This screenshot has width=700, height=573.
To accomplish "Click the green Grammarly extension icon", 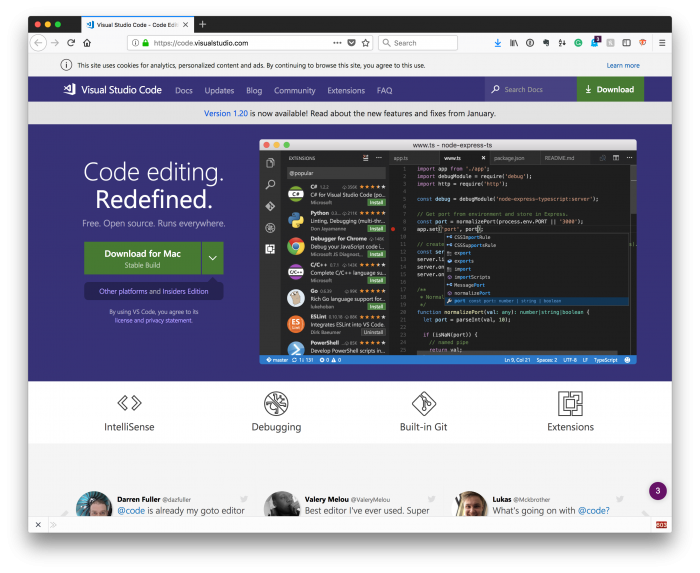I will pos(578,43).
